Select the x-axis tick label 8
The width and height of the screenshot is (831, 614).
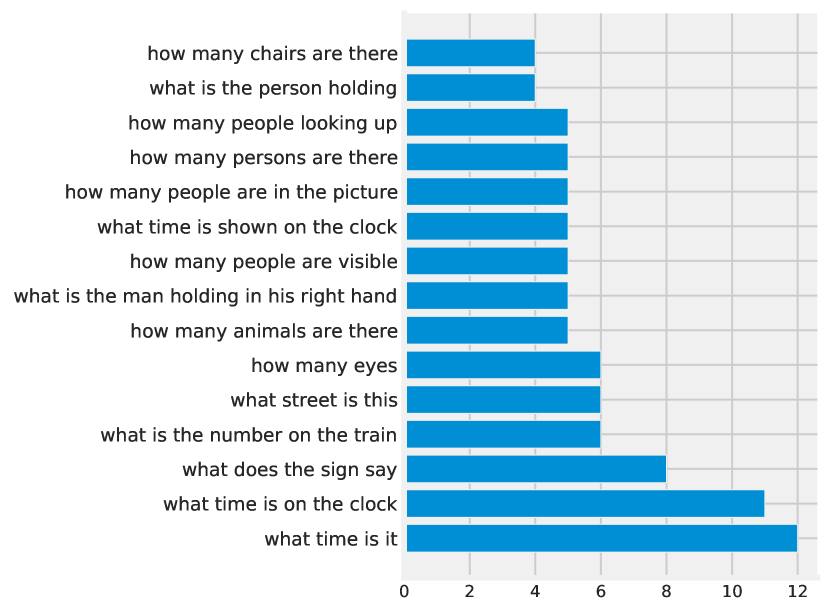click(x=666, y=591)
